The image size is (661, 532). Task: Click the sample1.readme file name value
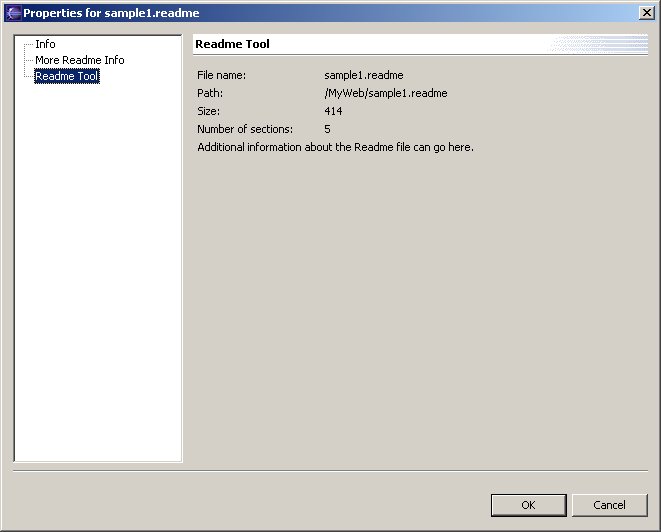click(x=363, y=76)
